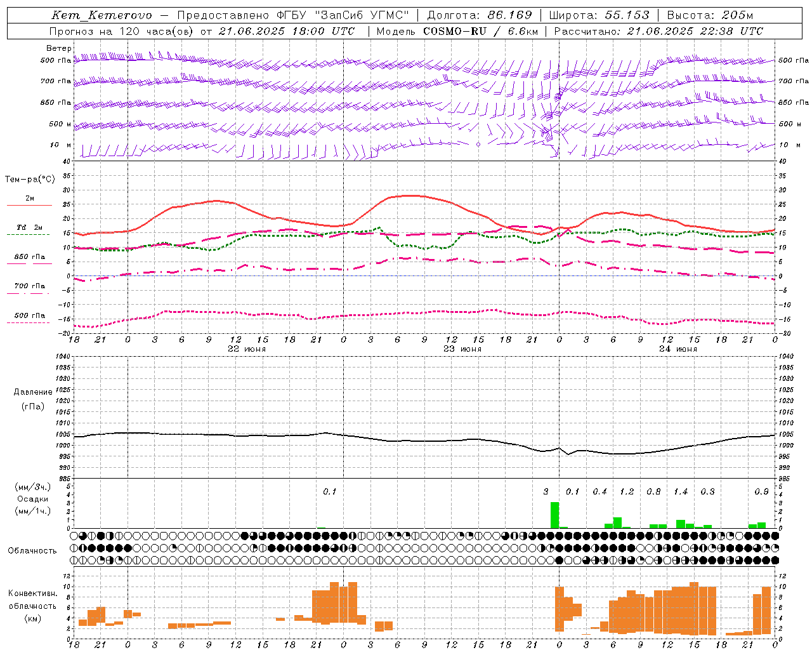Click the 23 июня date label

point(462,349)
